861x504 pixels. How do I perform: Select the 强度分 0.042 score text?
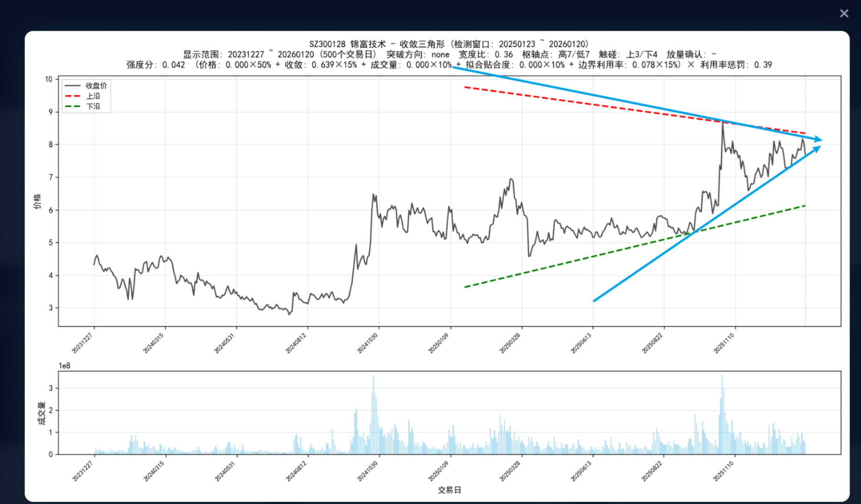(x=156, y=65)
